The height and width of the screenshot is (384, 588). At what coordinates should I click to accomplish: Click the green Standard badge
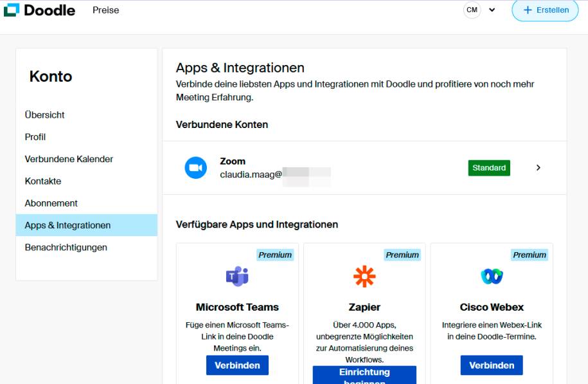pos(489,168)
